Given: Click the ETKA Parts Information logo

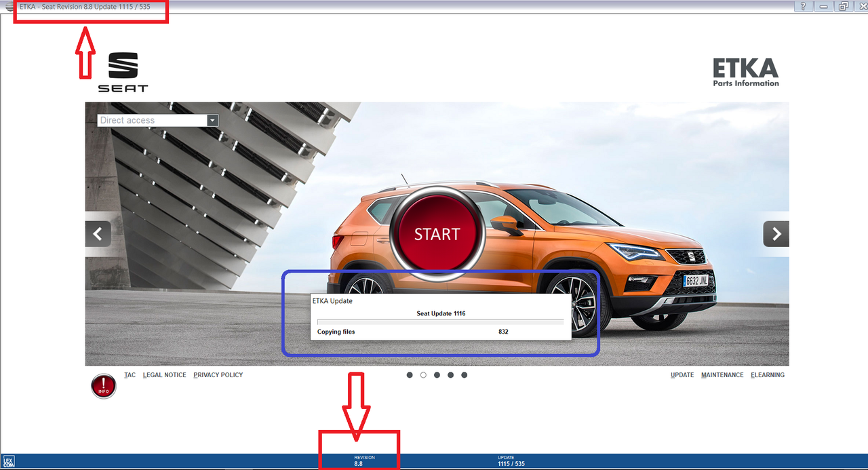Looking at the screenshot, I should (x=745, y=73).
